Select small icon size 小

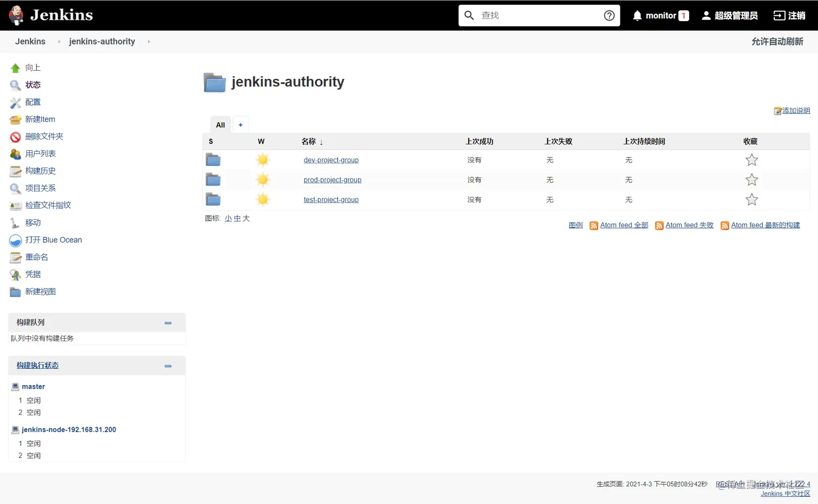228,218
